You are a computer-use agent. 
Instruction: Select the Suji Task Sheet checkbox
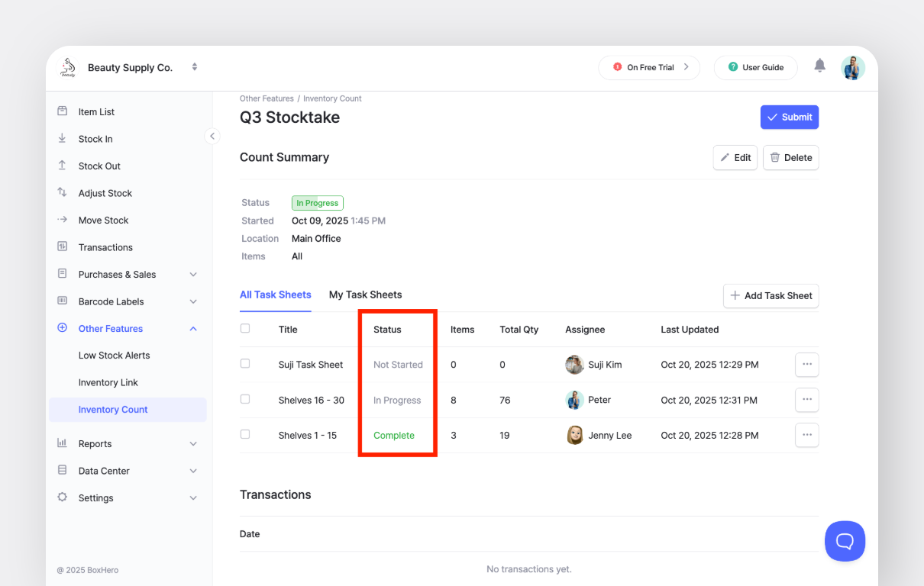point(245,364)
